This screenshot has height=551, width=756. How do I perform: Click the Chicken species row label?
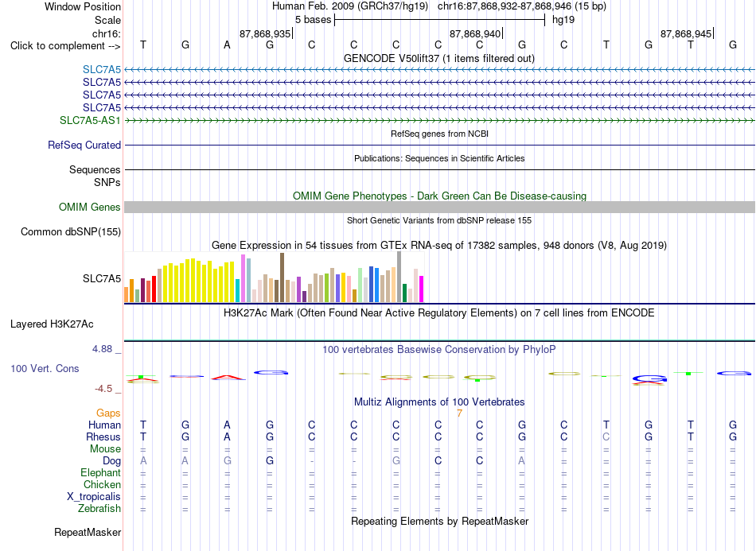point(102,484)
